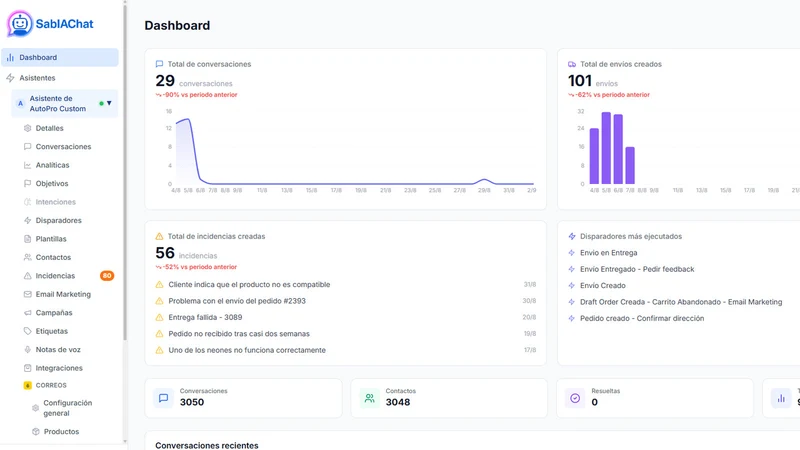Click the Email Marketing envelope icon
Screen dimensions: 800x450
28,294
